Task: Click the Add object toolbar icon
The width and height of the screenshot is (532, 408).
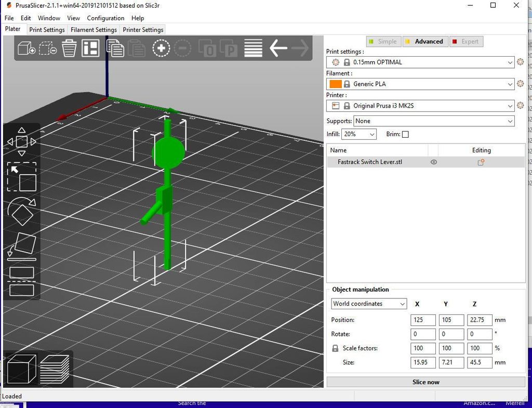Action: click(x=26, y=48)
